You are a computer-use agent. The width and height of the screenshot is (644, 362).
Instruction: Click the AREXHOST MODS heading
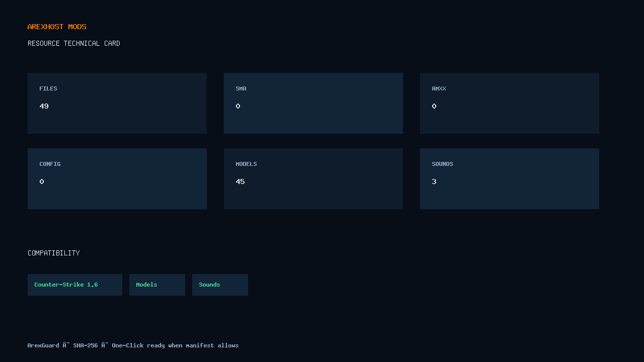click(x=57, y=27)
